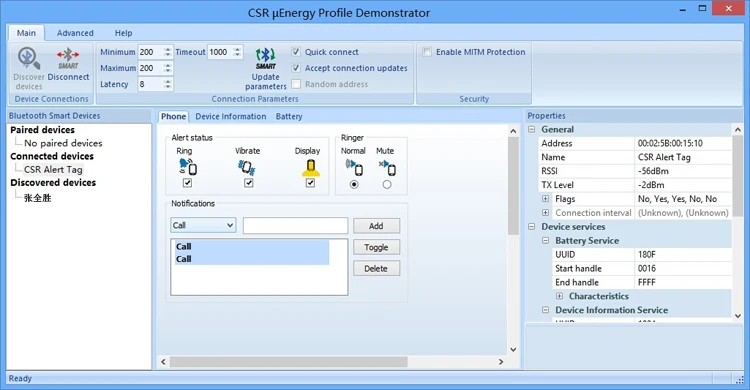
Task: Click the Start handle value 0016
Action: pos(647,268)
